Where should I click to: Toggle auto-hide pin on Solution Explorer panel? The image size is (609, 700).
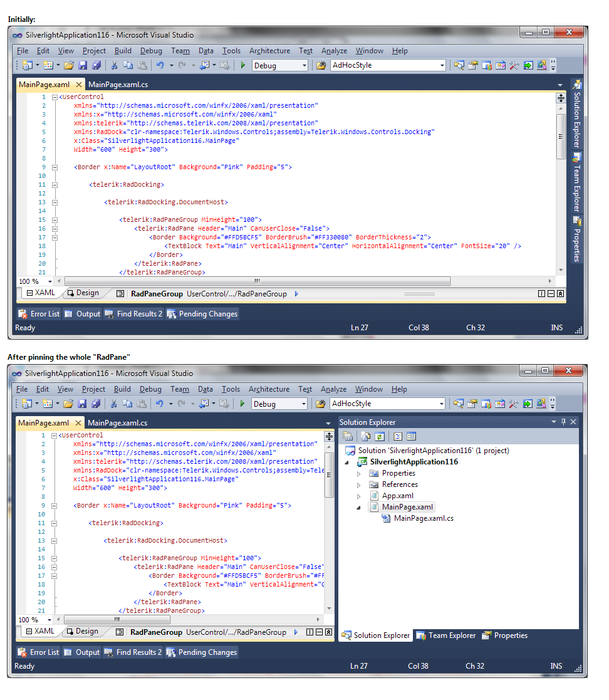[563, 422]
